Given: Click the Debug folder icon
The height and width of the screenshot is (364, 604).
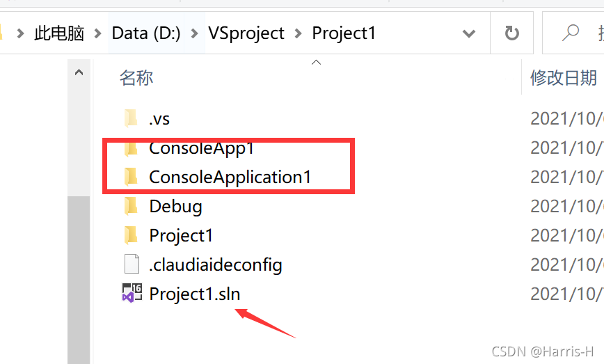Looking at the screenshot, I should tap(131, 206).
